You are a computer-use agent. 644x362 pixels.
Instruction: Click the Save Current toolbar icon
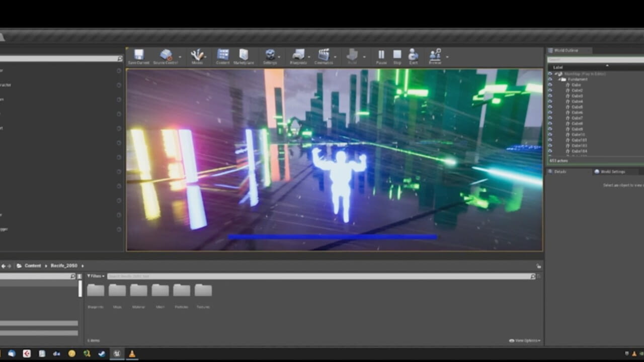(x=138, y=55)
